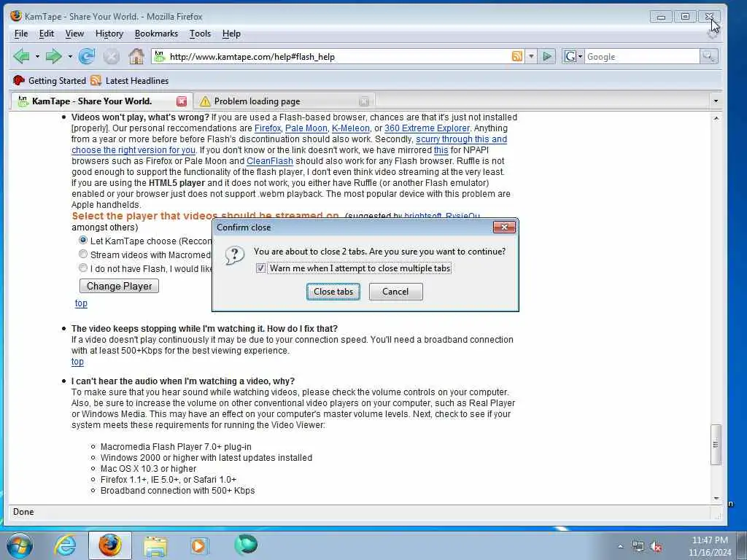
Task: Open the Bookmarks menu
Action: (156, 34)
